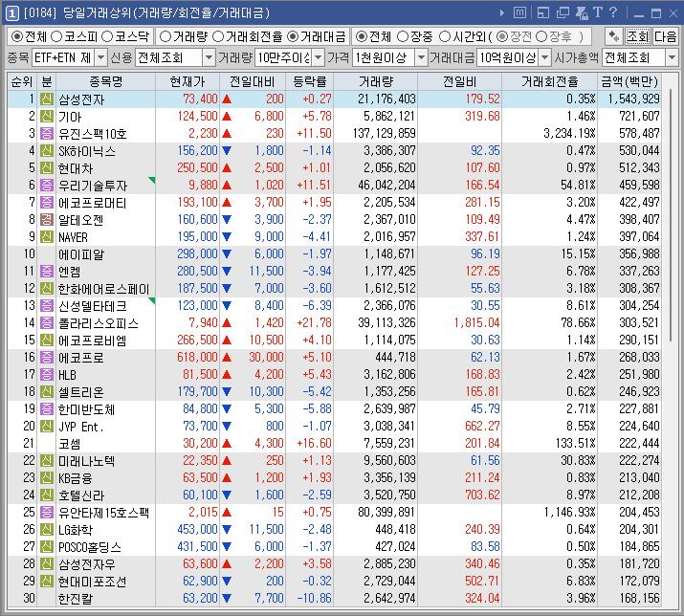Click the duplicate window icon in title bar
Screen dimensions: 684x616
pos(563,12)
